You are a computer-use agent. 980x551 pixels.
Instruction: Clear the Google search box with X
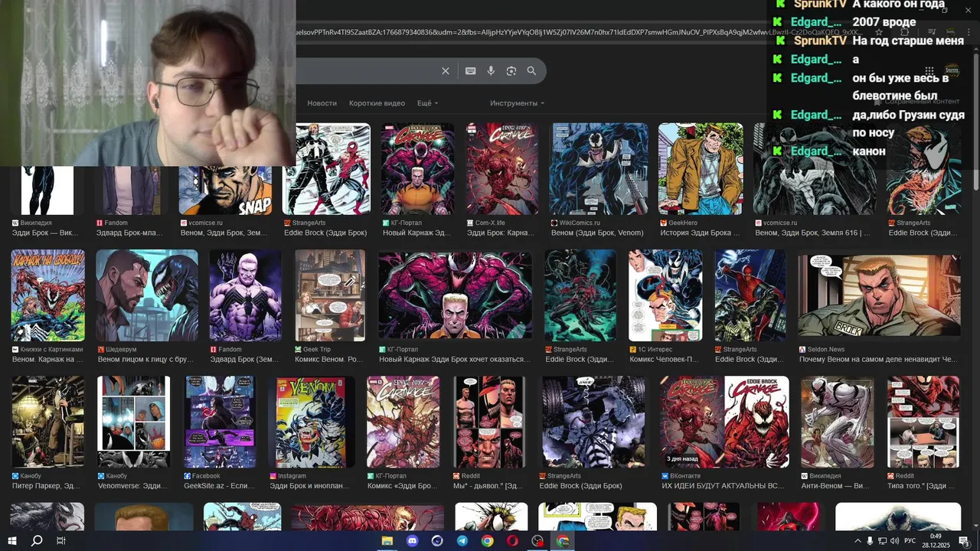(446, 71)
